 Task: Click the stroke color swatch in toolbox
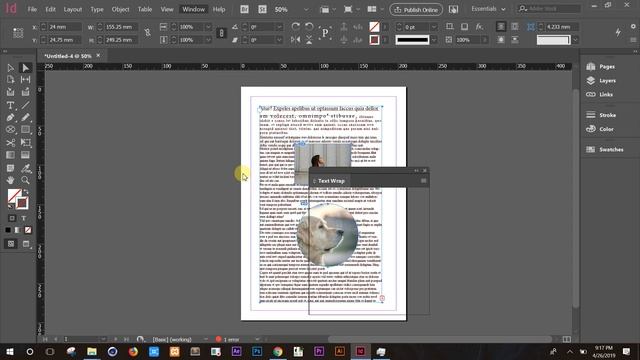coord(22,203)
